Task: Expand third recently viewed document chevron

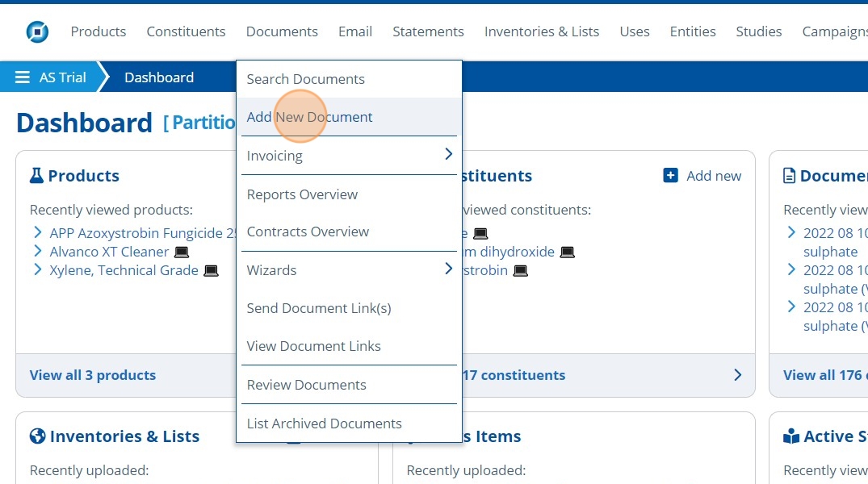Action: pos(791,307)
